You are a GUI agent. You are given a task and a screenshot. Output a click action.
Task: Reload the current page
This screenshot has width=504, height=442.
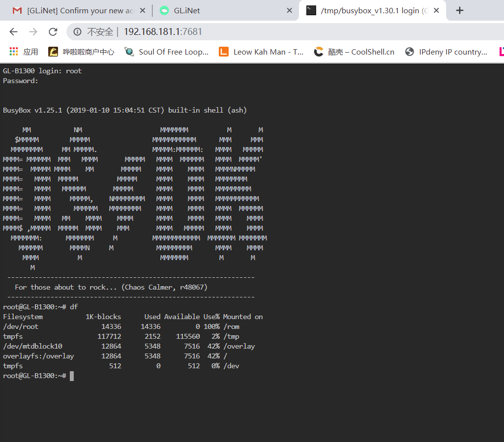pos(53,32)
